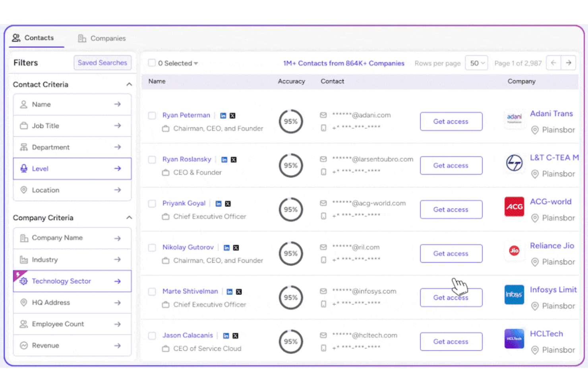Click the Infosys company logo
588x392 pixels.
coord(514,295)
